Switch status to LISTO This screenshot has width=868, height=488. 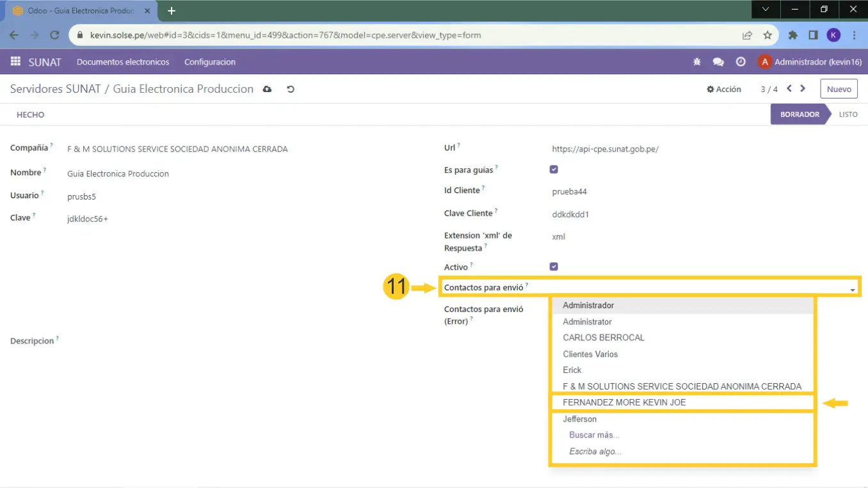(x=848, y=114)
